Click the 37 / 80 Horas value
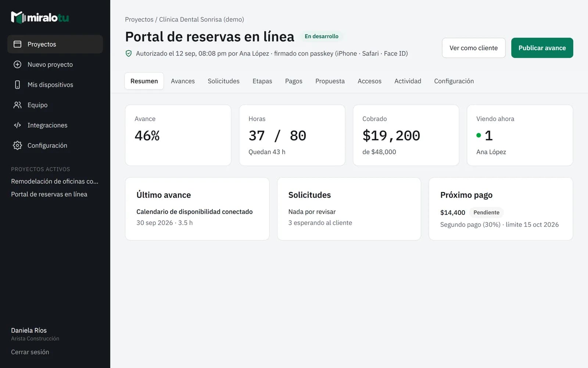This screenshot has width=588, height=368. 277,136
